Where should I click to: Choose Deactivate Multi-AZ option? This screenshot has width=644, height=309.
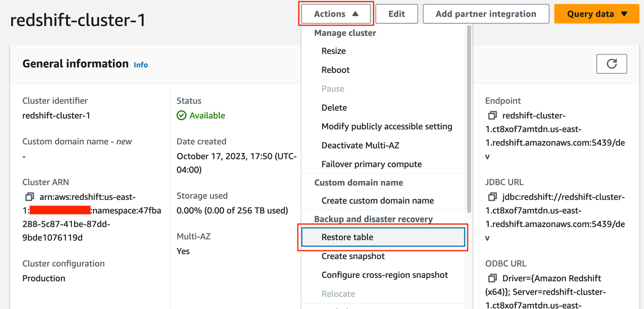coord(360,145)
